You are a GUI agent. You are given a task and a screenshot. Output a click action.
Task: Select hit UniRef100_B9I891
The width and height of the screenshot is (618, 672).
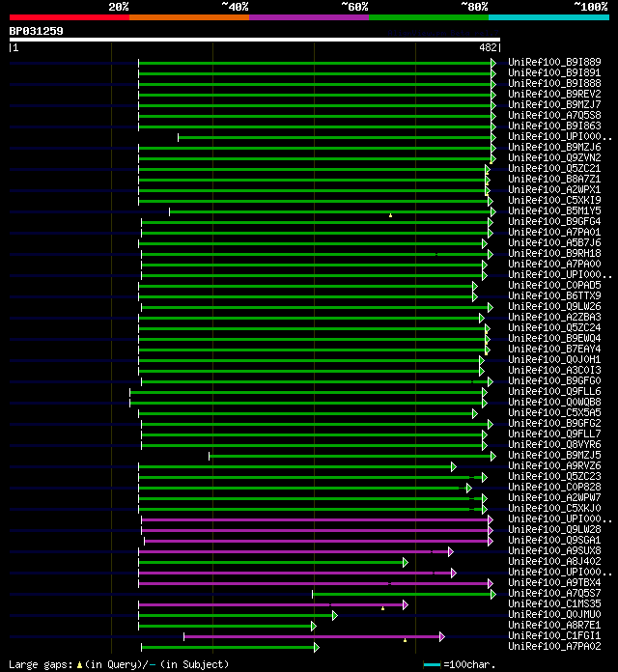(554, 72)
